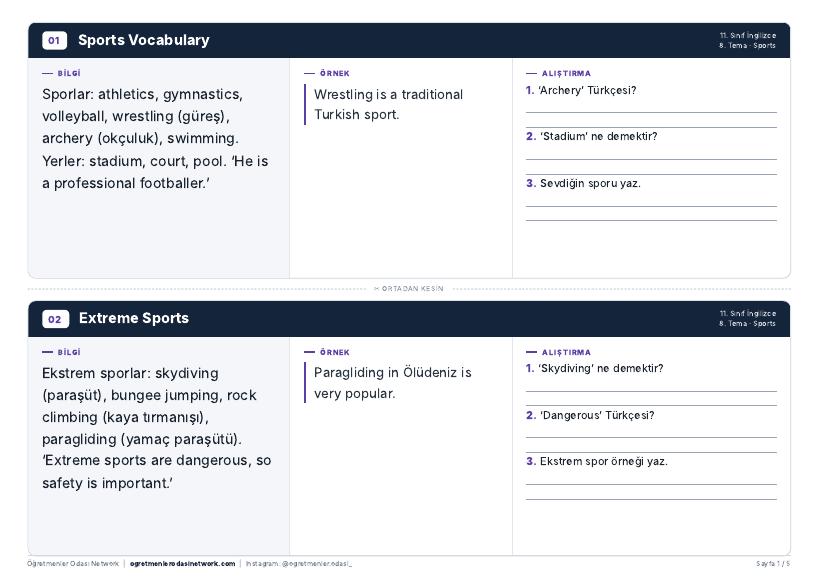Click the 'Skydiving' ne demektir answer line
819x579 pixels.
(651, 398)
